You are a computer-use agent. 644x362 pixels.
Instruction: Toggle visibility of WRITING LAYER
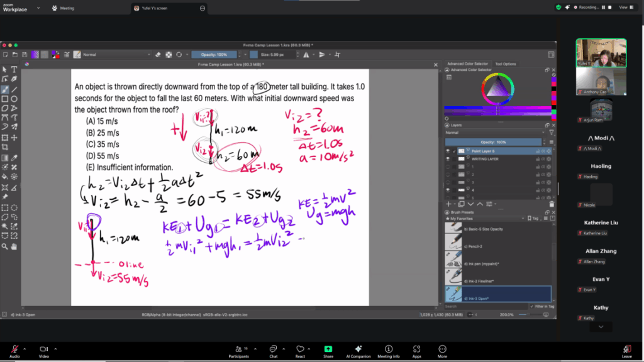point(448,160)
